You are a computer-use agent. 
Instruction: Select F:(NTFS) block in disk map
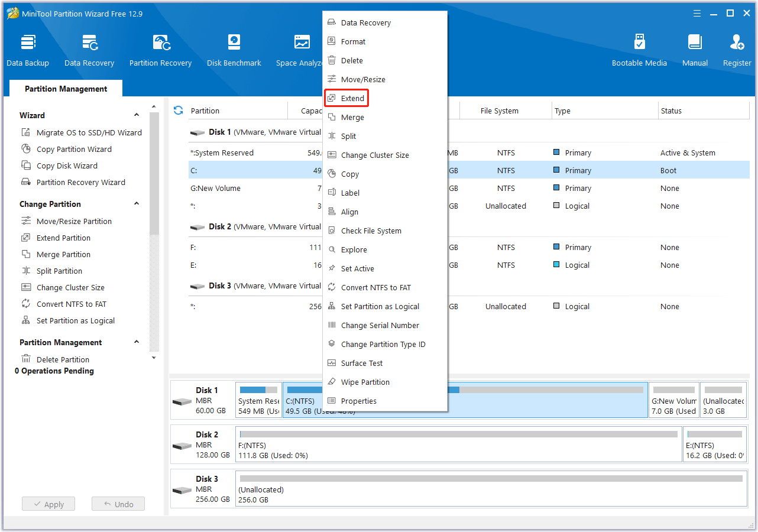458,445
